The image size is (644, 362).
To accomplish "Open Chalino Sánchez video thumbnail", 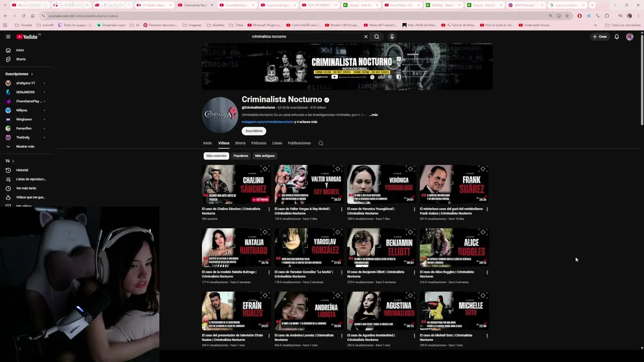I will coord(235,184).
